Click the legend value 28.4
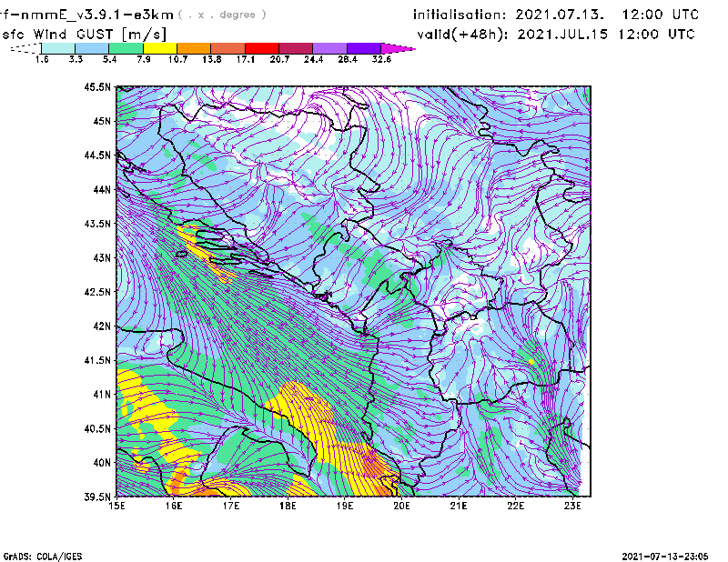The width and height of the screenshot is (728, 562). pyautogui.click(x=348, y=59)
